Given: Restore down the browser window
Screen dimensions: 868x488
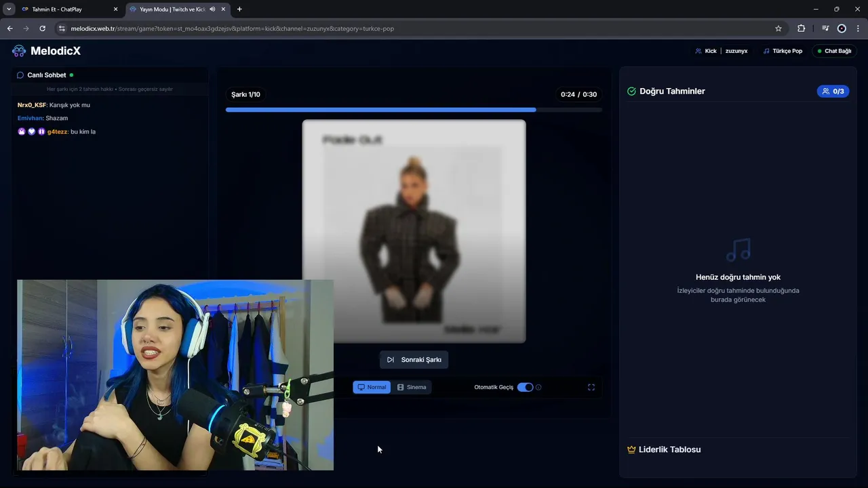Looking at the screenshot, I should (836, 9).
